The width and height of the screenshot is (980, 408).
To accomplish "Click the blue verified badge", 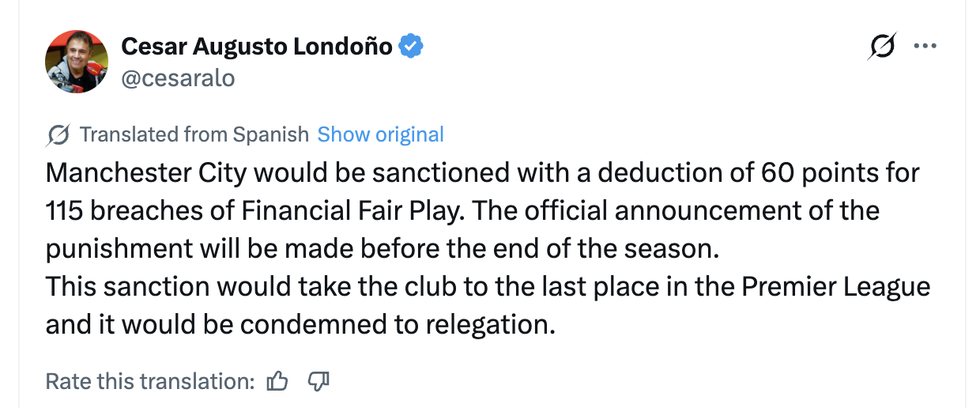I will point(410,47).
